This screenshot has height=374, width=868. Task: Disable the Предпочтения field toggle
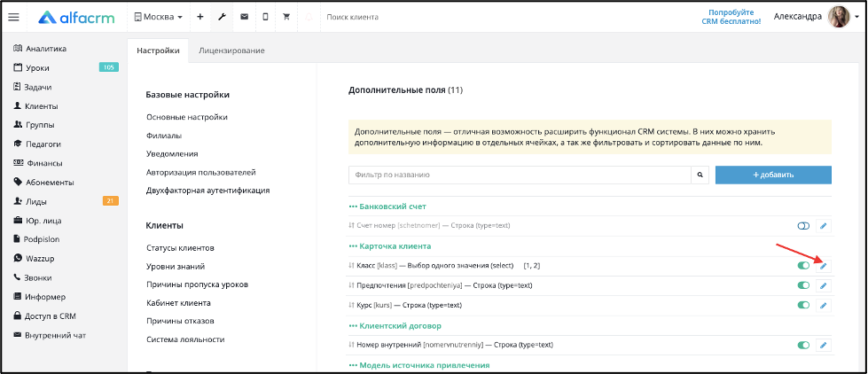pos(803,285)
